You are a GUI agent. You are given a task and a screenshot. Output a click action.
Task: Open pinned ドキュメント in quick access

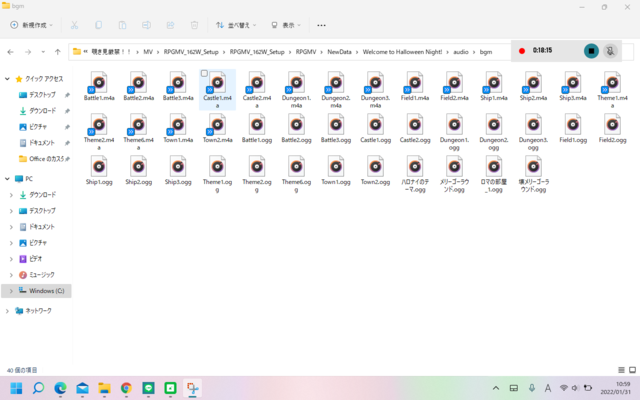coord(38,143)
